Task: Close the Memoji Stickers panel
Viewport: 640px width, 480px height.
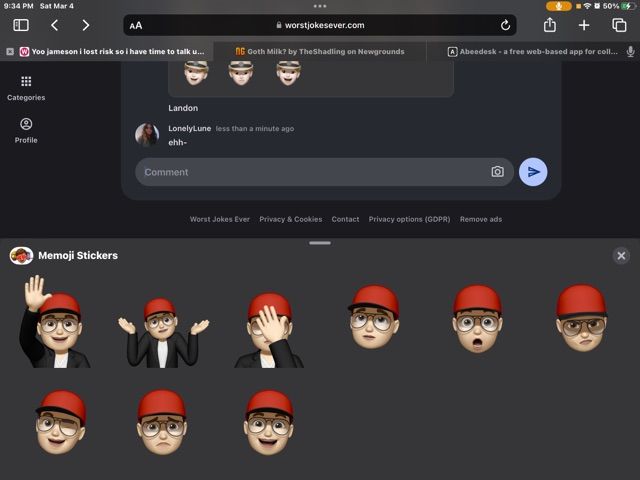Action: 621,256
